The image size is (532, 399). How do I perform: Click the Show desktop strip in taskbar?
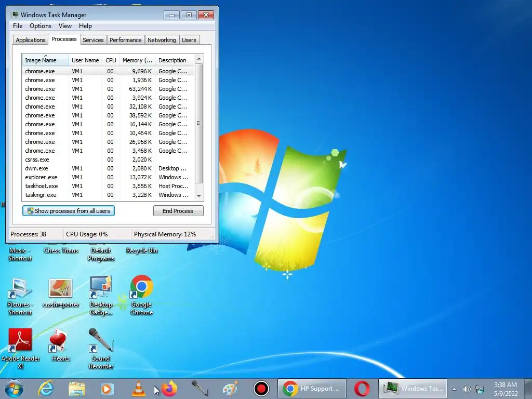528,389
